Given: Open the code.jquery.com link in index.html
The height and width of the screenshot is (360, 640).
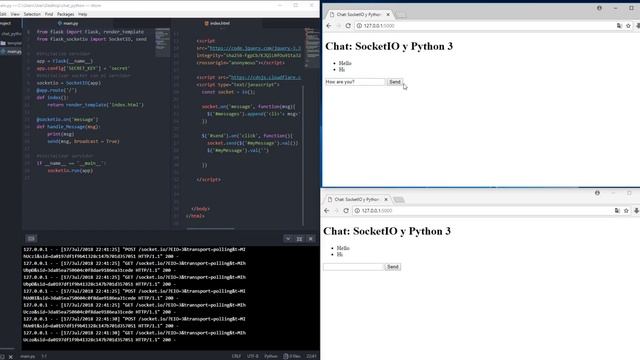Looking at the screenshot, I should (x=255, y=48).
